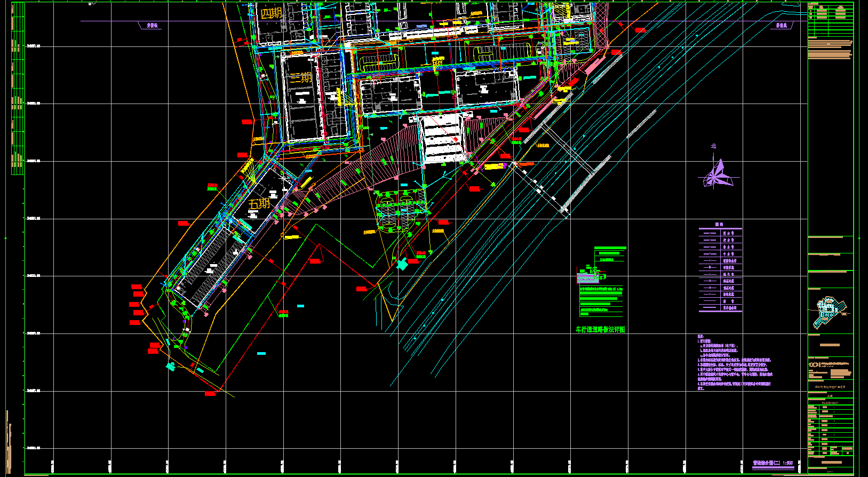This screenshot has width=868, height=477.
Task: Select the orange 四期 phase label
Action: [x=271, y=12]
